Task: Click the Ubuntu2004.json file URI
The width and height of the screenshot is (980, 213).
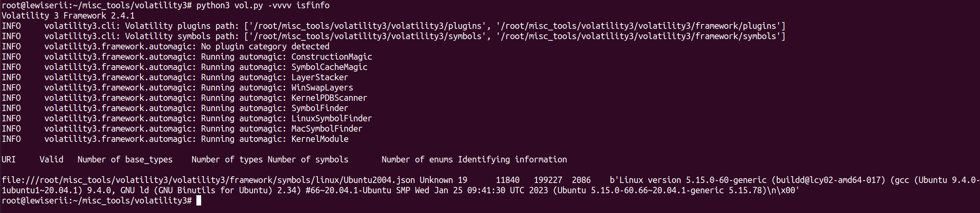Action: coord(208,180)
